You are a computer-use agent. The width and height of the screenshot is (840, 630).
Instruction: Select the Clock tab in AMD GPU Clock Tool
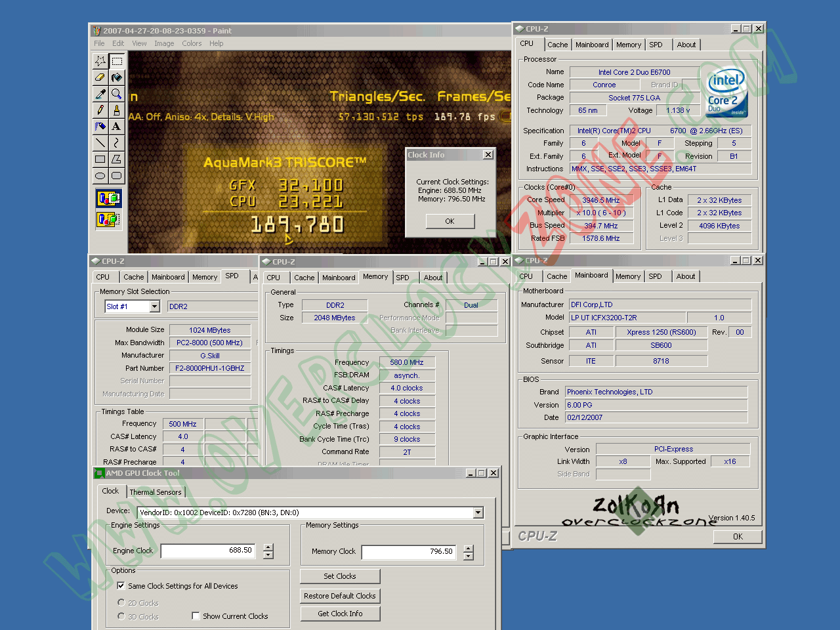click(x=110, y=491)
